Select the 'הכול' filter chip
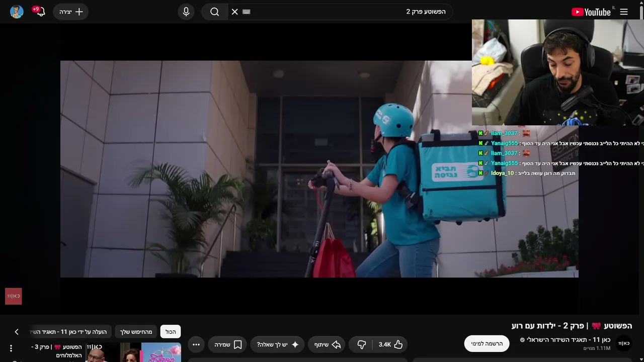Screen dimensions: 644x362 click(171, 332)
